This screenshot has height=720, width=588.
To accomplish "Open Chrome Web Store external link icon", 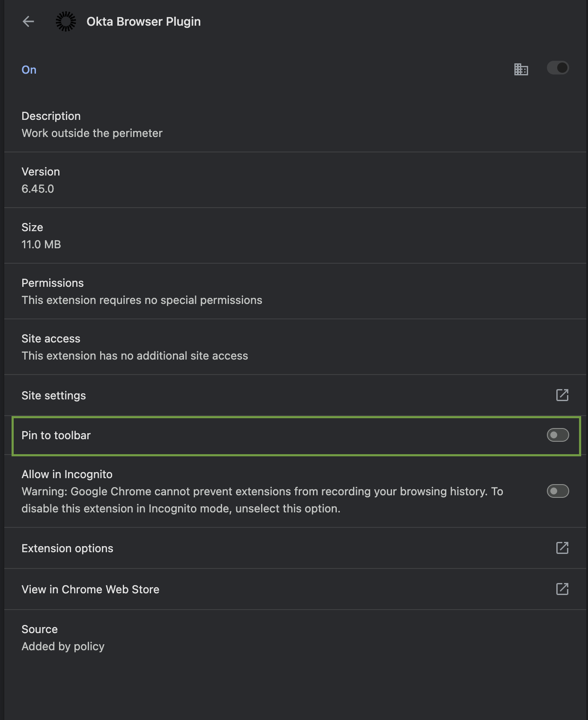I will click(x=562, y=589).
